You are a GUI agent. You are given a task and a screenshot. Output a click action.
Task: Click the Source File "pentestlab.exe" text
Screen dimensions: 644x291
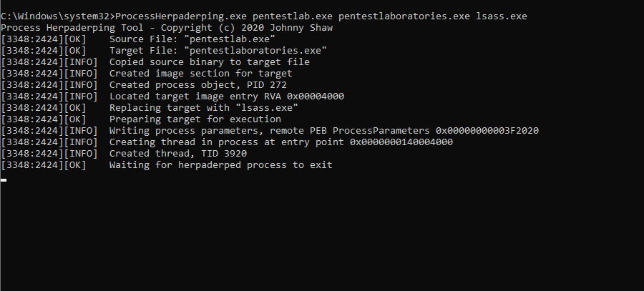click(x=192, y=39)
